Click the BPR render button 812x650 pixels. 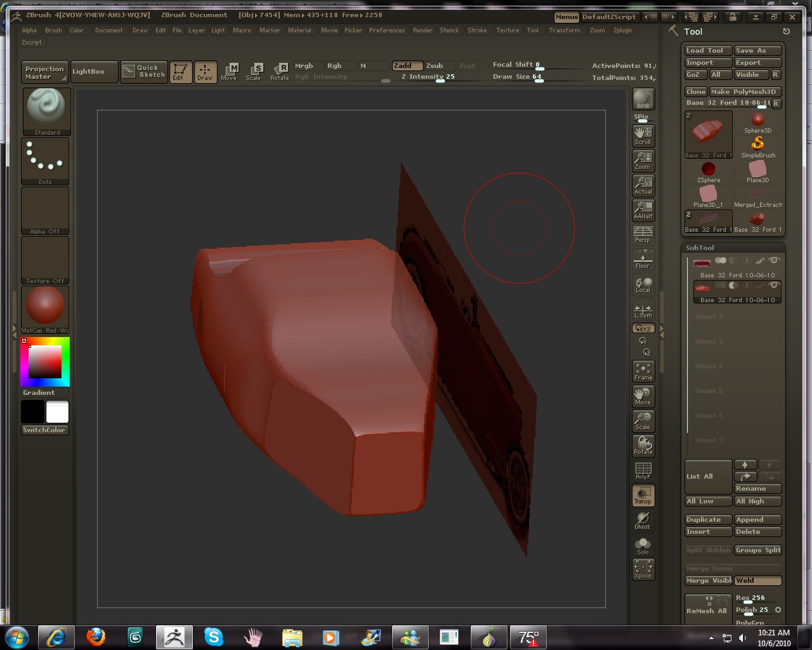(643, 100)
